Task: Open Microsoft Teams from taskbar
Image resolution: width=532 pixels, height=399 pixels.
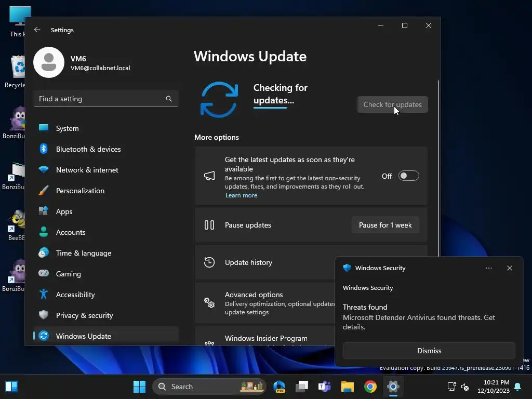Action: [324, 387]
